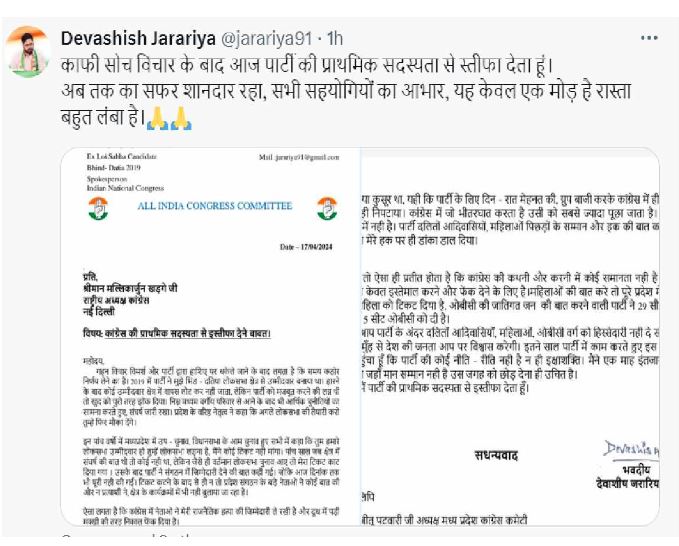Click the first line of Hindi tweet text
679x546 pixels.
point(307,65)
